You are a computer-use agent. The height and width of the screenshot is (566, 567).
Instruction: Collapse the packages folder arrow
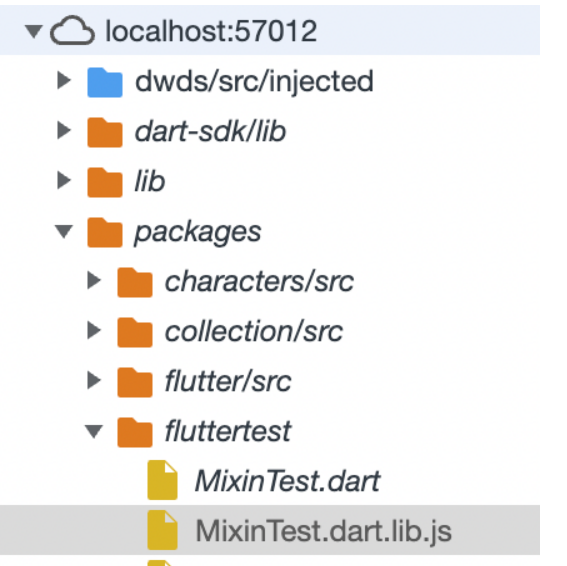point(64,231)
